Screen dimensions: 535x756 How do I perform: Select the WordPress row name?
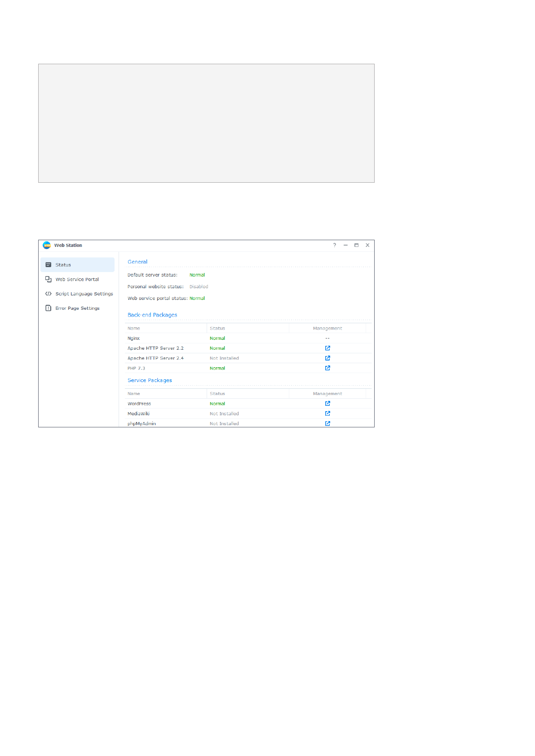(139, 404)
